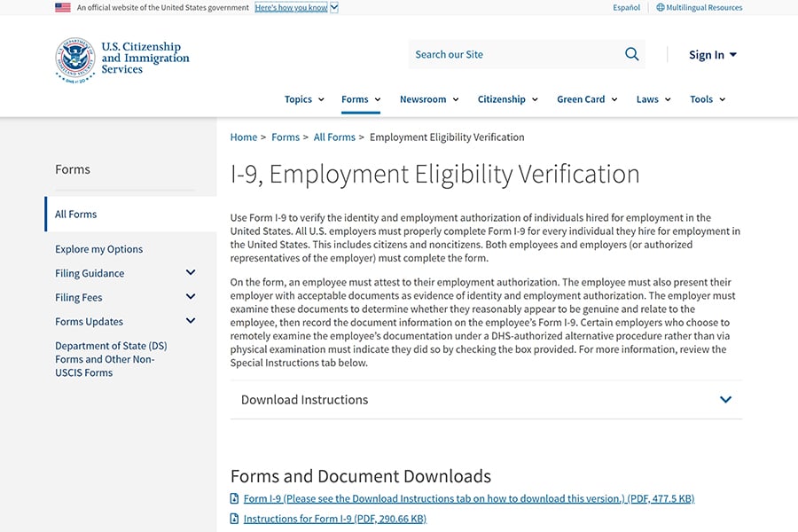Viewport: 798px width, 532px height.
Task: Click Here's how you know link
Action: (x=291, y=8)
